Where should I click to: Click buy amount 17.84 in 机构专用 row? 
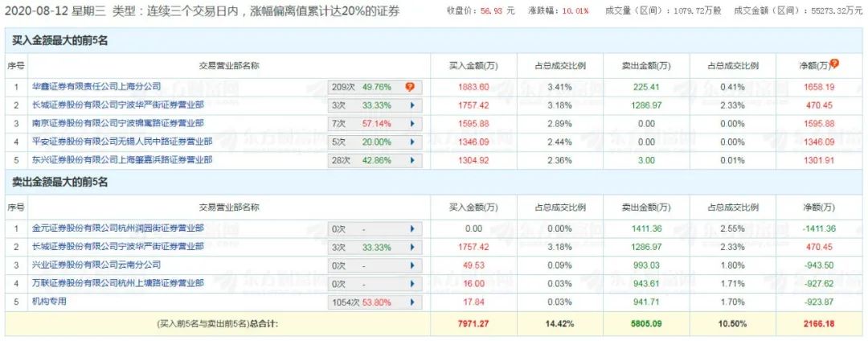pyautogui.click(x=473, y=302)
